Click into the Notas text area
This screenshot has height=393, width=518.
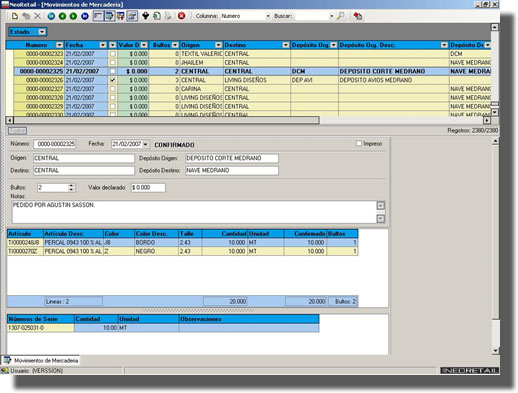(x=194, y=212)
